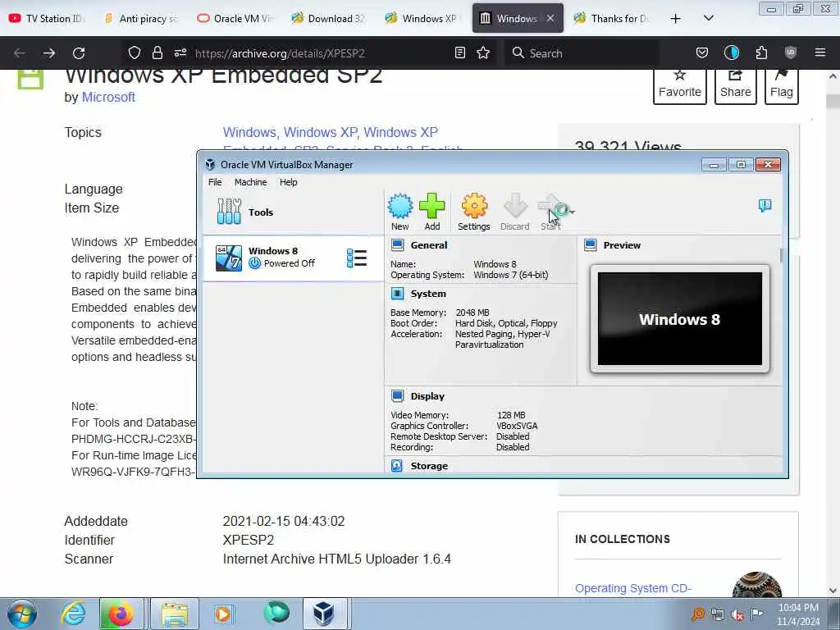Click the Firefox taskbar icon
Screen dimensions: 840x630
(x=121, y=614)
